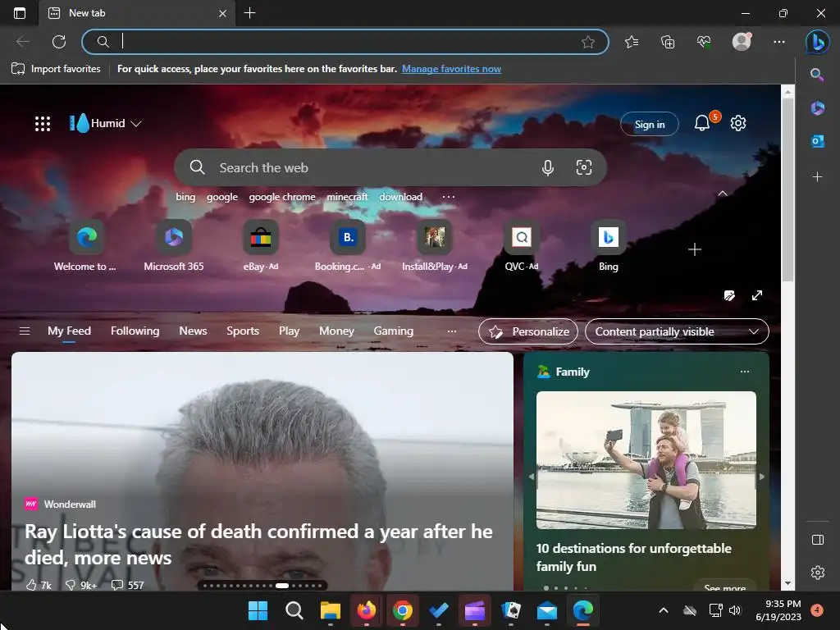Show more trending searches ellipsis
Image resolution: width=840 pixels, height=630 pixels.
click(x=449, y=197)
